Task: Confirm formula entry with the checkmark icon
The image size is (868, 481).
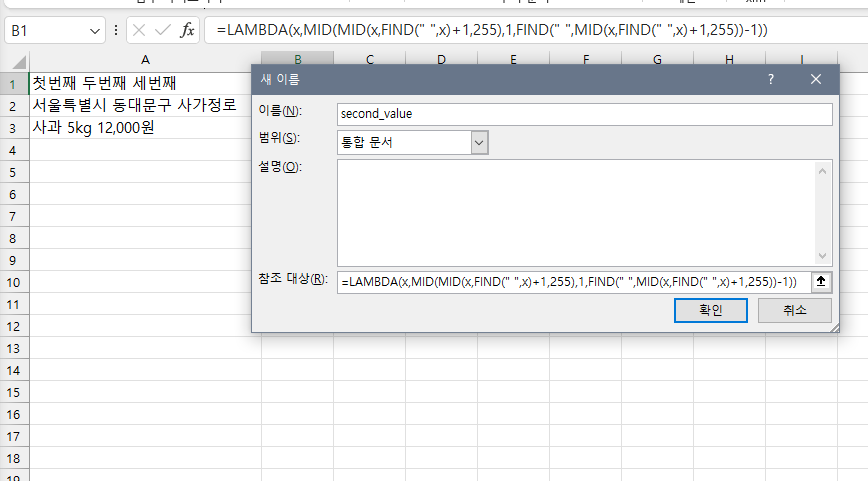Action: (163, 30)
